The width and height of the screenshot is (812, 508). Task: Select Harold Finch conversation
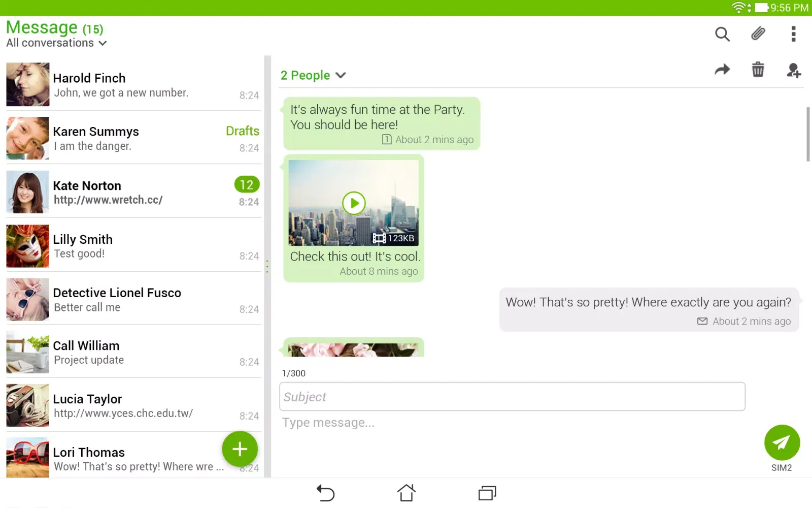coord(133,85)
